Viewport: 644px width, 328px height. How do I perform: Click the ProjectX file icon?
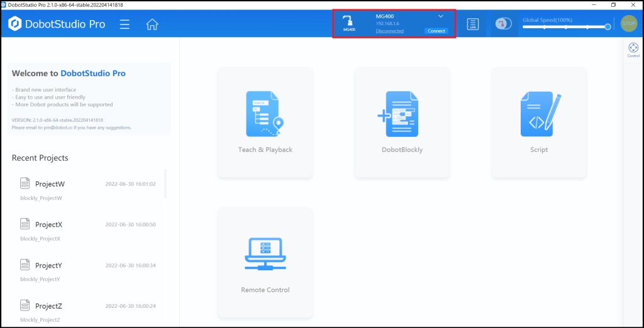coord(25,224)
